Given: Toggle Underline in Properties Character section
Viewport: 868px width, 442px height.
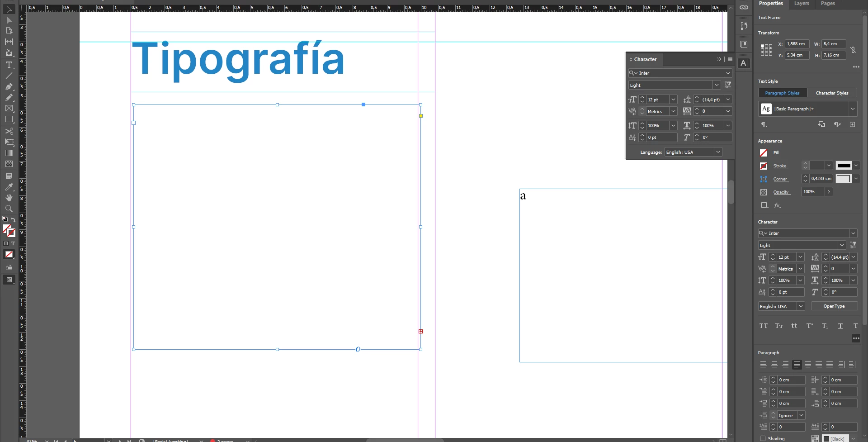Looking at the screenshot, I should click(x=840, y=326).
